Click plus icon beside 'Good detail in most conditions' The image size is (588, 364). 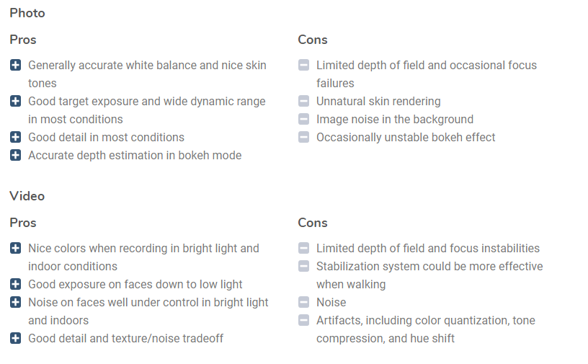click(x=15, y=137)
